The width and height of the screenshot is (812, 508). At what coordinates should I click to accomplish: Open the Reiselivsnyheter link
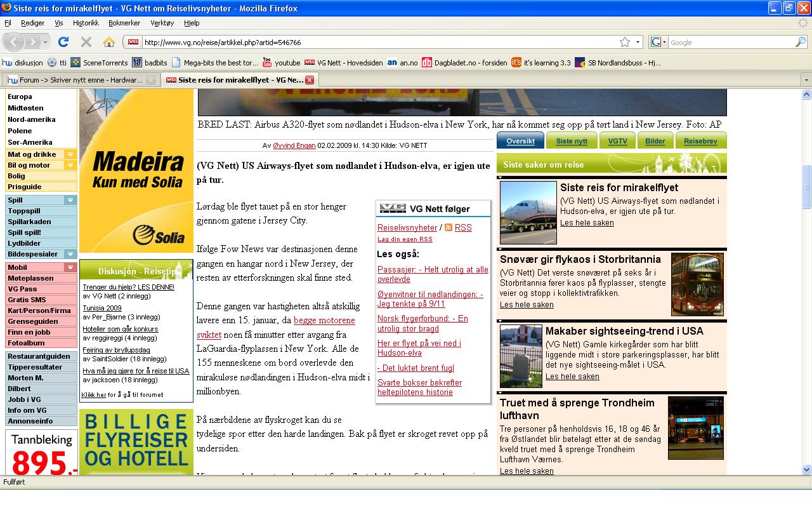[407, 227]
